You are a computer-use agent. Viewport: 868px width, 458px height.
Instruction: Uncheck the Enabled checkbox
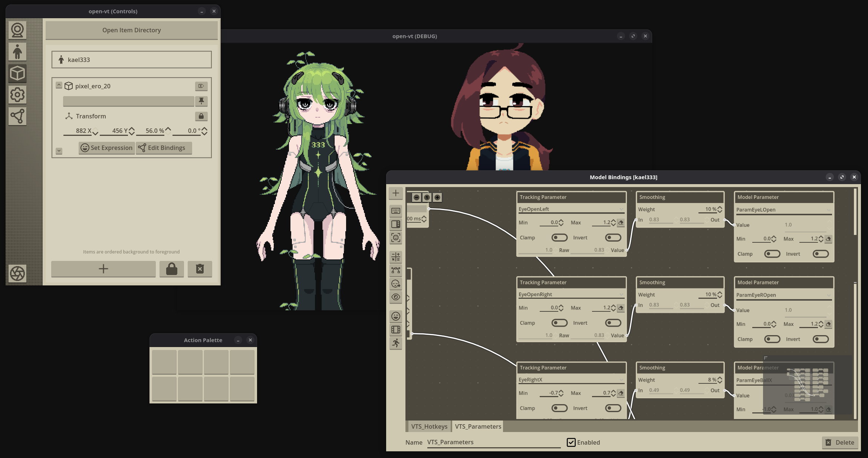pos(571,442)
